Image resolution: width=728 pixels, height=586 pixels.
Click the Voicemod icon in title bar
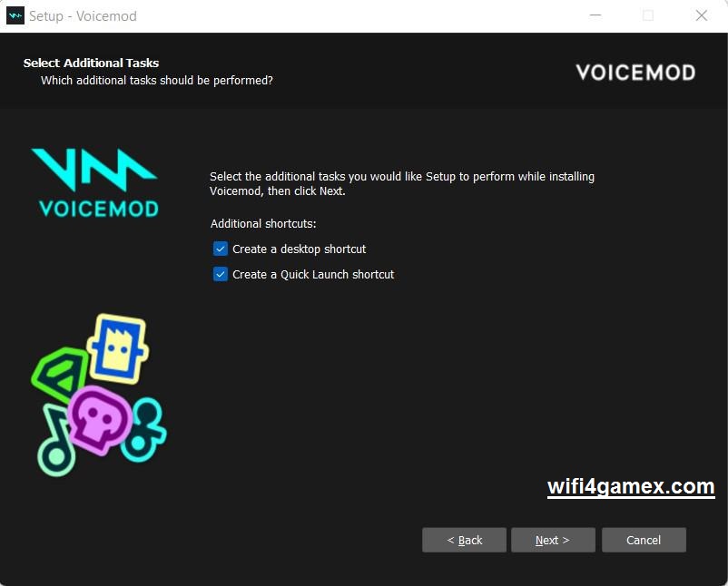[x=15, y=15]
